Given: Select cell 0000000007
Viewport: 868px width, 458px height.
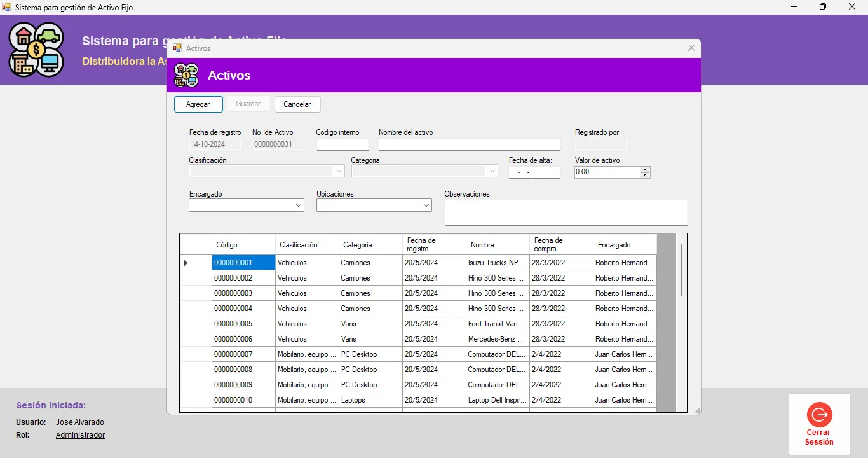Looking at the screenshot, I should point(243,354).
